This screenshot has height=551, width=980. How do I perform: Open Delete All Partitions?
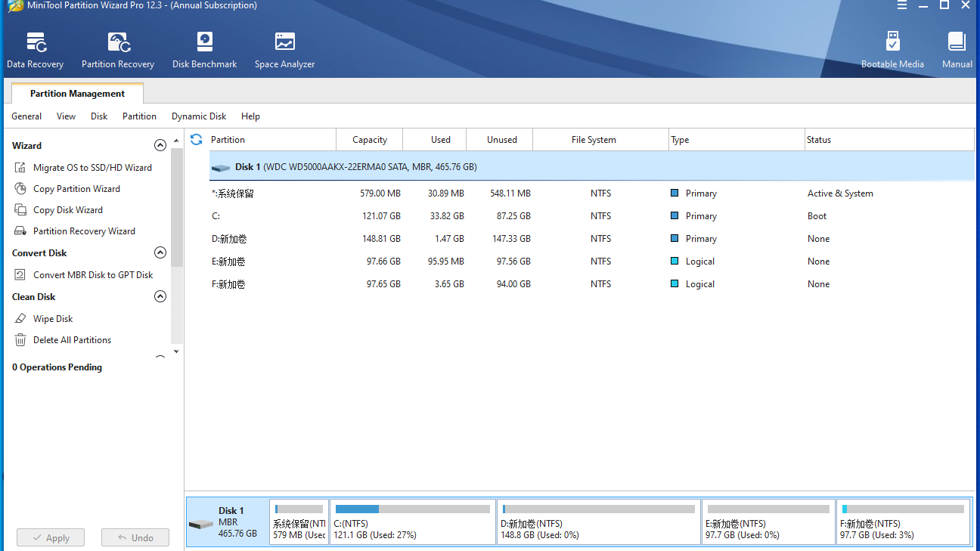click(x=72, y=339)
